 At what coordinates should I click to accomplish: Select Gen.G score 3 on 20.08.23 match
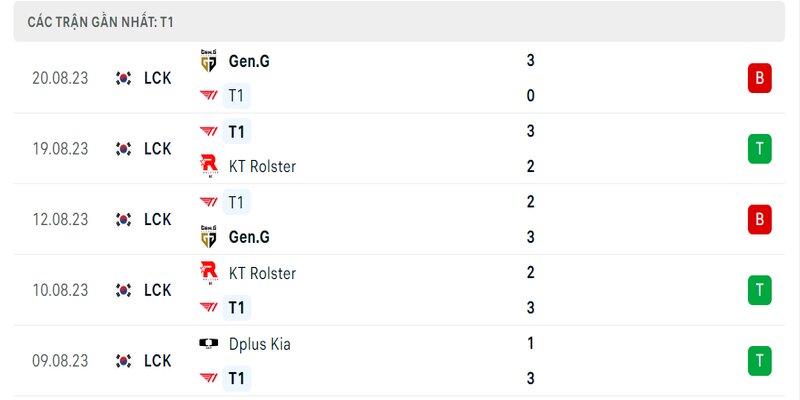point(531,61)
